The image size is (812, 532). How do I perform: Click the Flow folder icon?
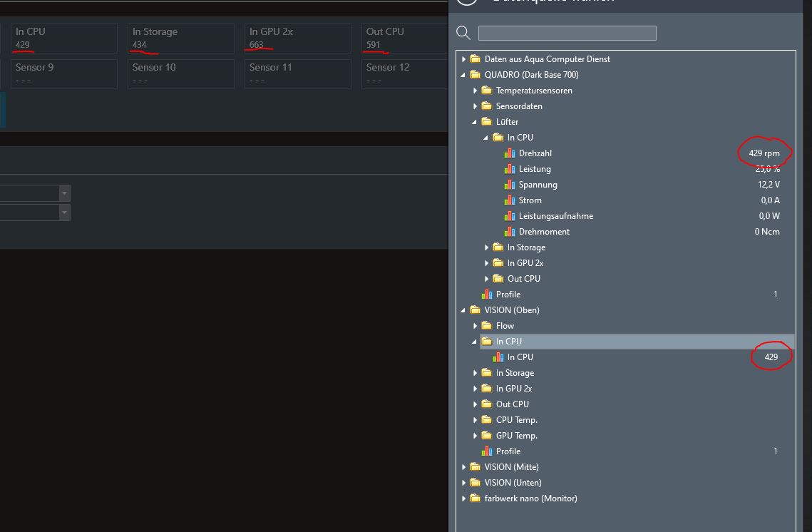[487, 325]
